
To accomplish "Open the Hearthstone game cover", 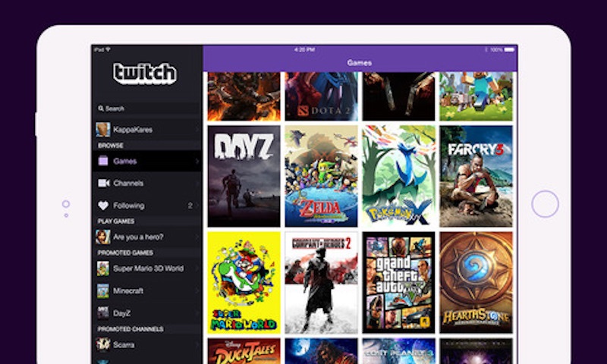I will point(476,282).
